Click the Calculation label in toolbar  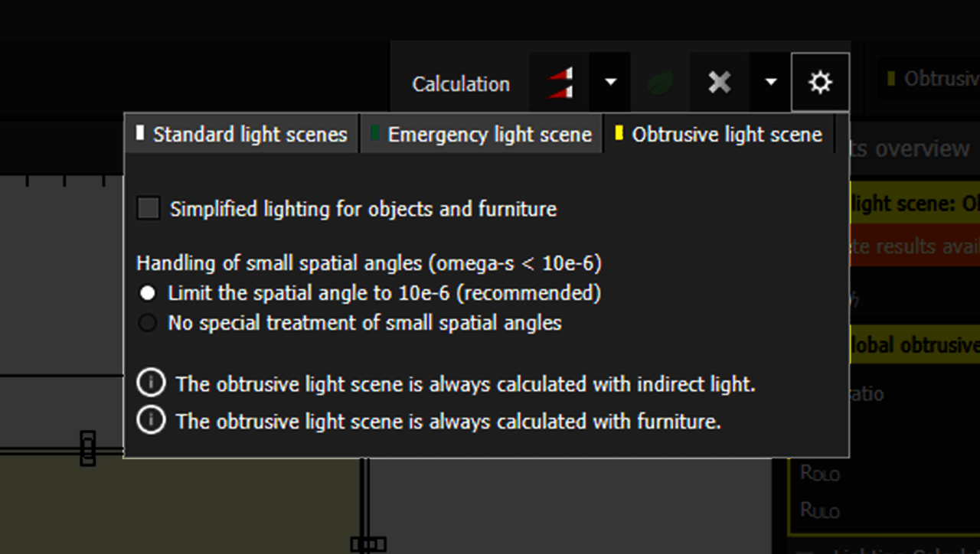coord(461,83)
